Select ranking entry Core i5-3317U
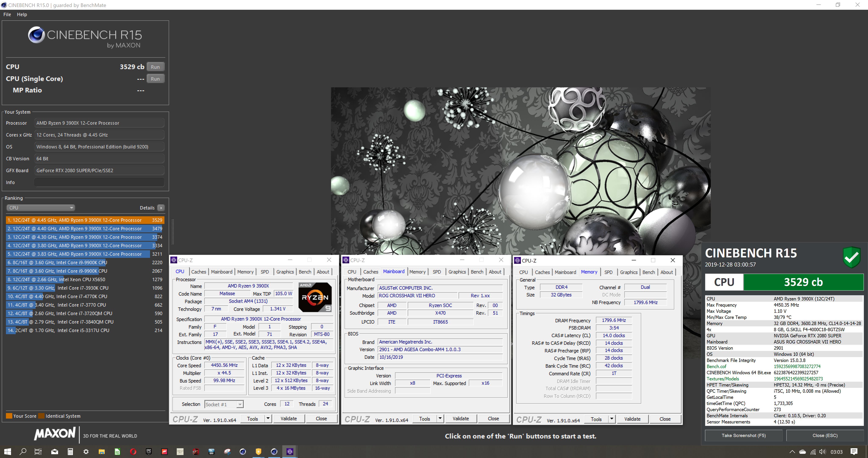 point(85,330)
